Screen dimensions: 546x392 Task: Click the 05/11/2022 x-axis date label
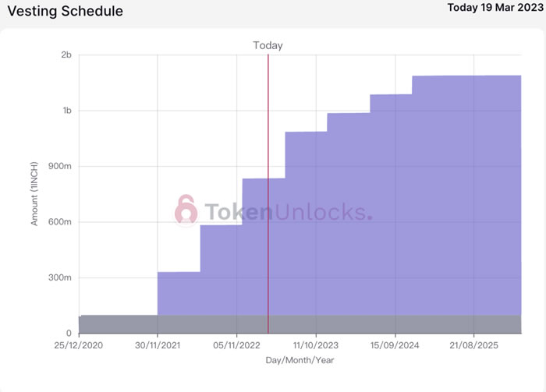(236, 345)
